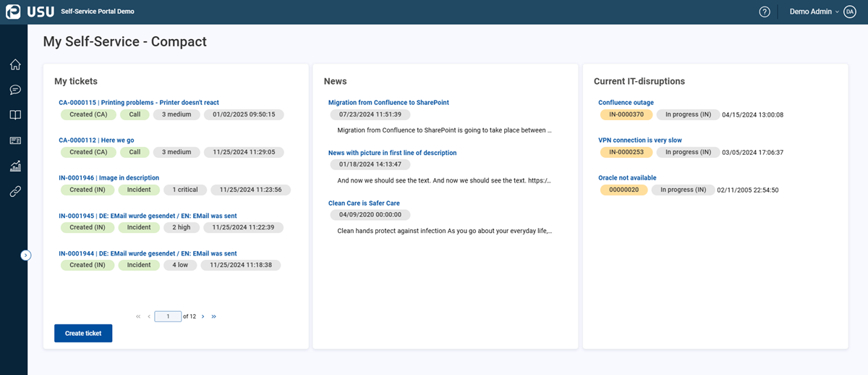Open VPN connection is very slow disruption
The height and width of the screenshot is (375, 868).
click(640, 140)
